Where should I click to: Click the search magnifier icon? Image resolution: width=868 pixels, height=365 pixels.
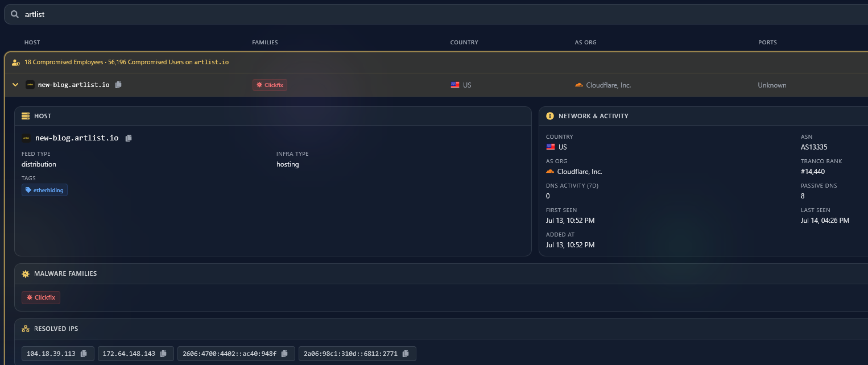pyautogui.click(x=15, y=14)
